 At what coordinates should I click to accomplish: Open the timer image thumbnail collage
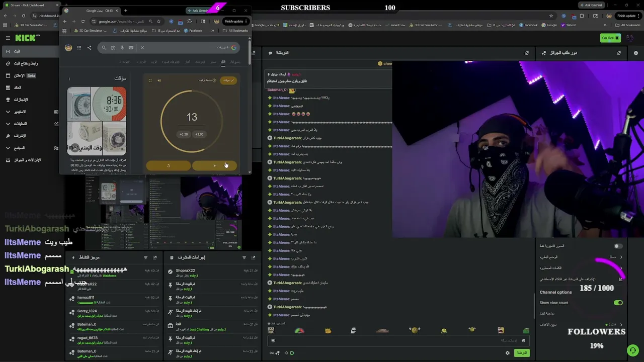pos(97,121)
